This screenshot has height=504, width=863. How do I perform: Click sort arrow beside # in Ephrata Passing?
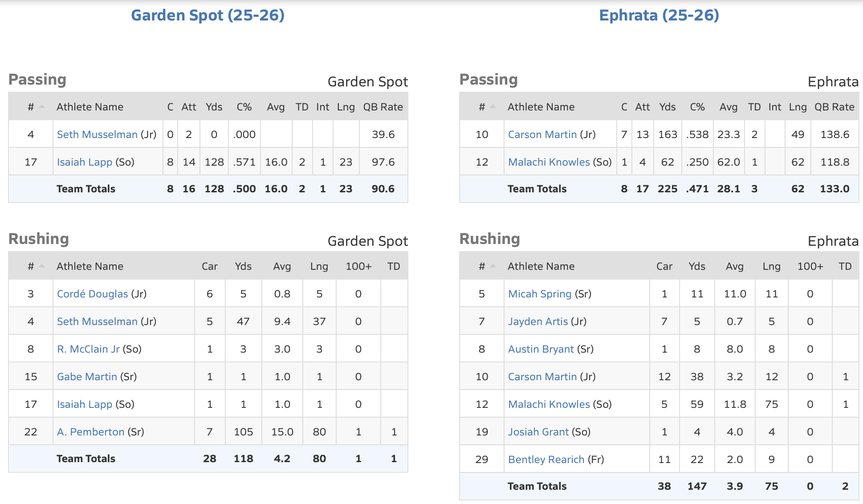493,106
